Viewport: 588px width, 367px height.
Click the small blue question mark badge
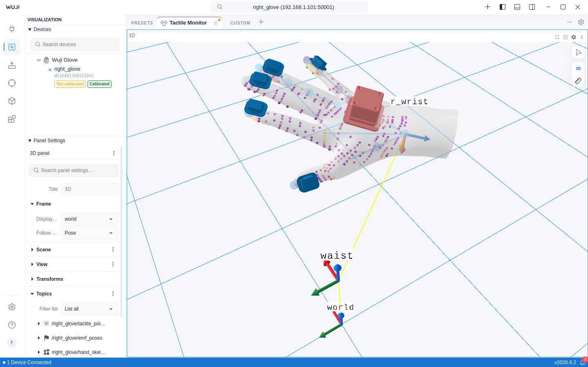(12, 342)
